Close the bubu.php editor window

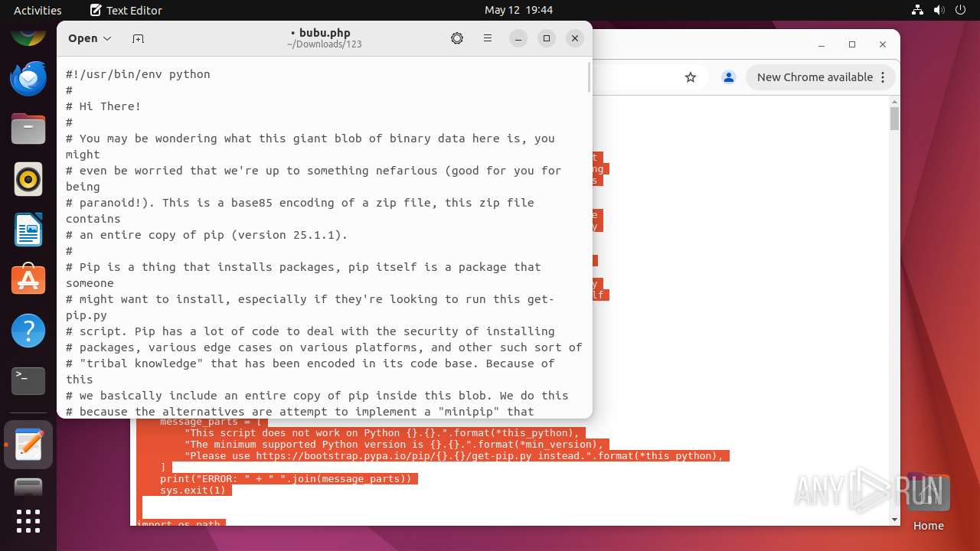point(575,38)
